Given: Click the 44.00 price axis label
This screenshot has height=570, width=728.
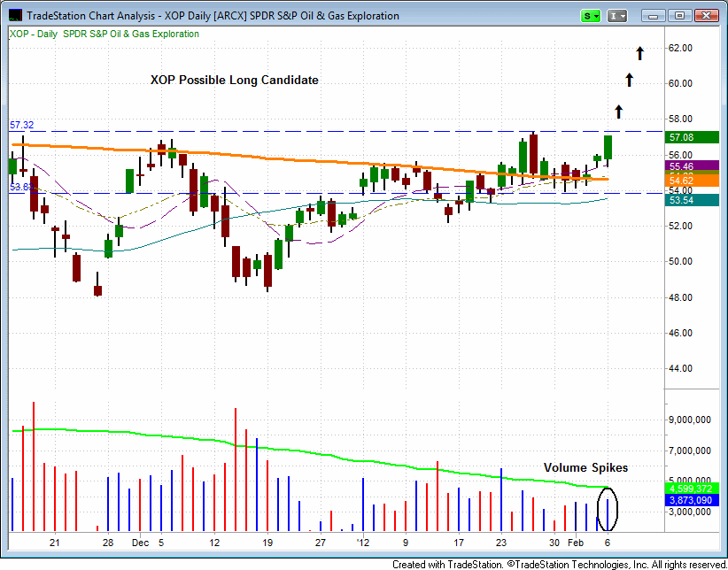Looking at the screenshot, I should click(680, 368).
